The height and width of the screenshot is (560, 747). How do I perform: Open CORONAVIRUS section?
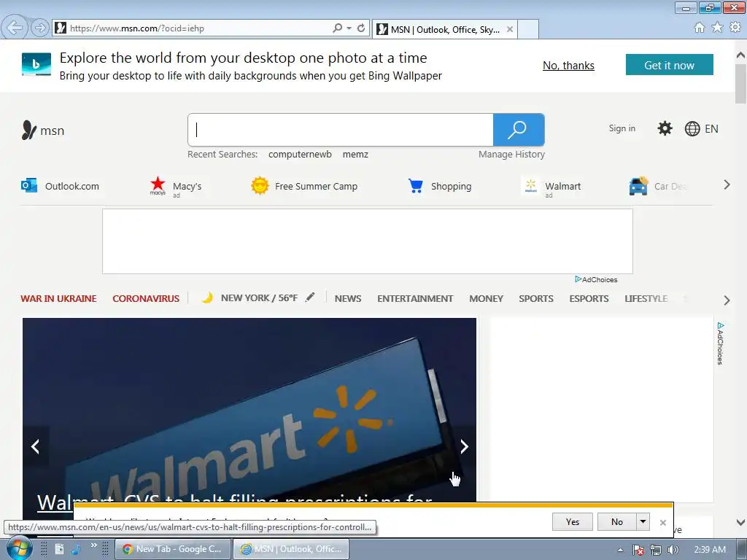click(146, 298)
